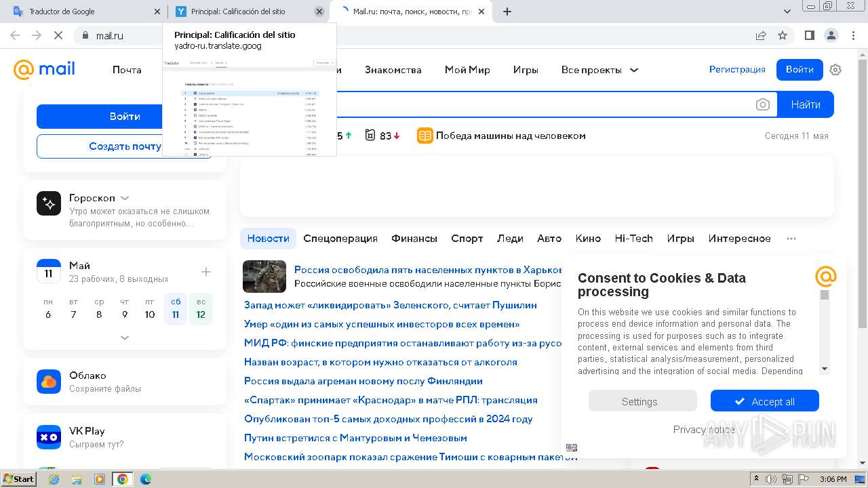
Task: Open Мой Мир in top navigation
Action: tap(467, 70)
